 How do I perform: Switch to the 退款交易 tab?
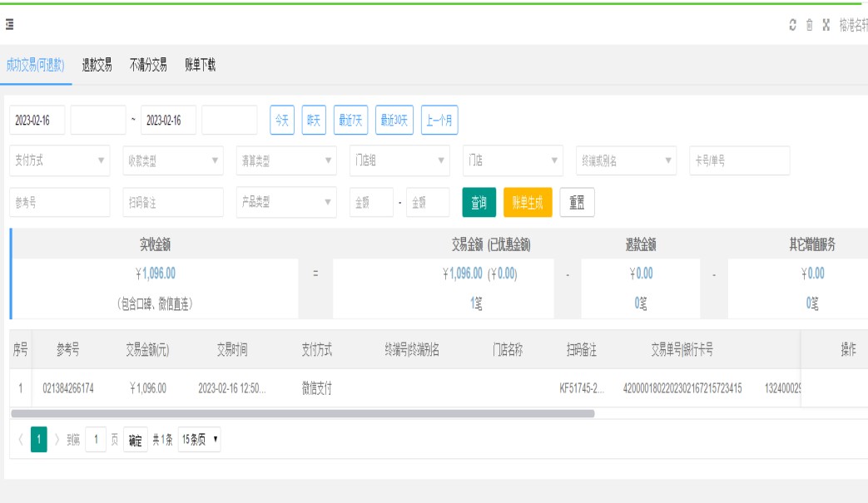tap(97, 66)
